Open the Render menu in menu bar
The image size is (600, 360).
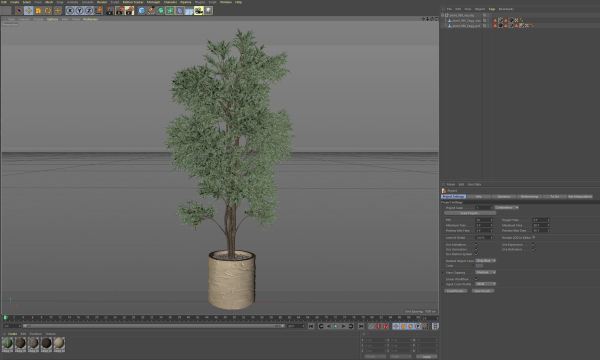point(102,2)
